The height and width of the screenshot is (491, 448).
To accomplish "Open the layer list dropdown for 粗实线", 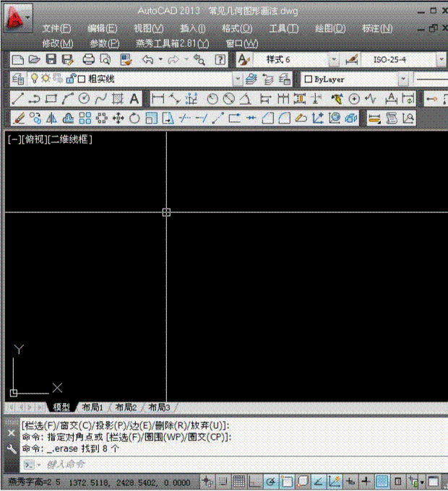I will [x=238, y=79].
